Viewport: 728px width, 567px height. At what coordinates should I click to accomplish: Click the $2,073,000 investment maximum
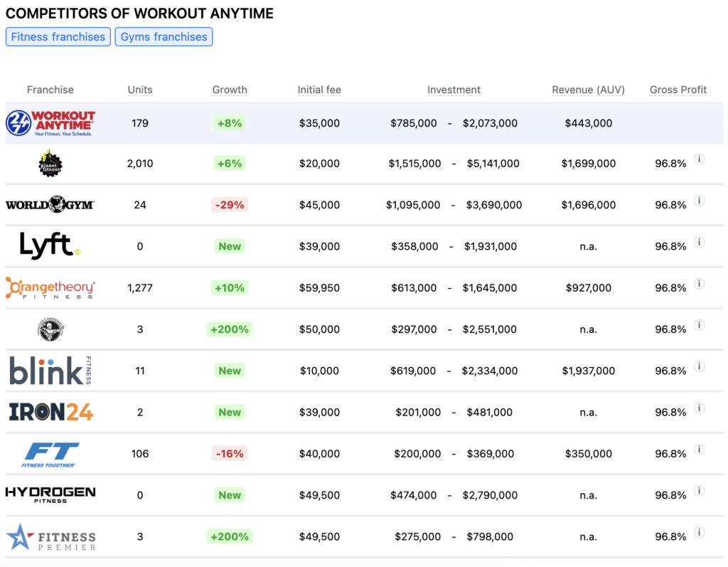point(490,123)
